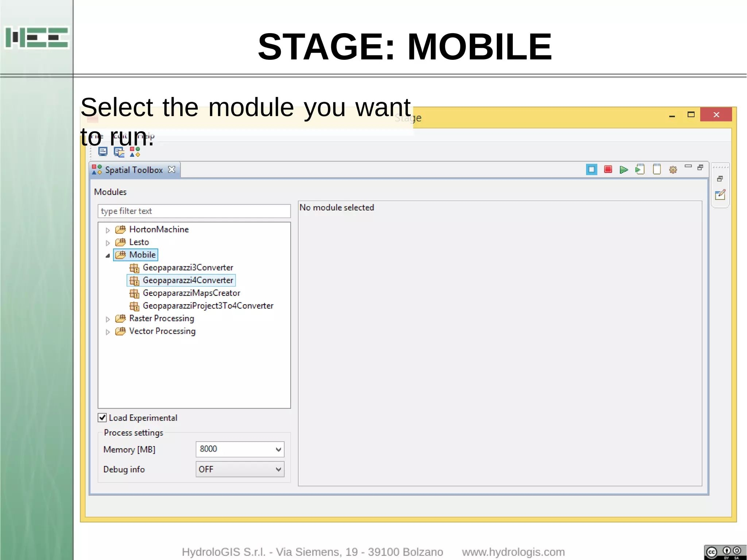Screen dimensions: 747x560
Task: Click the Raster Processing folder icon
Action: (x=121, y=318)
